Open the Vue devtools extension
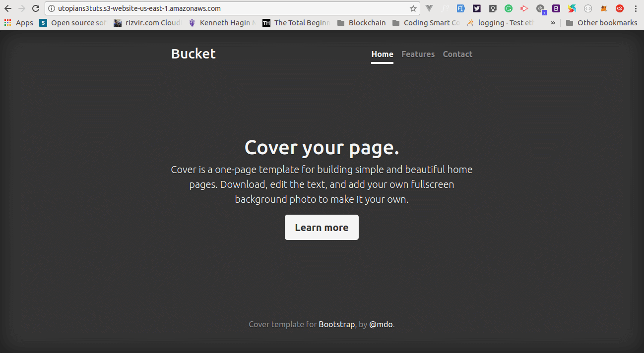Viewport: 644px width, 353px height. click(x=429, y=8)
